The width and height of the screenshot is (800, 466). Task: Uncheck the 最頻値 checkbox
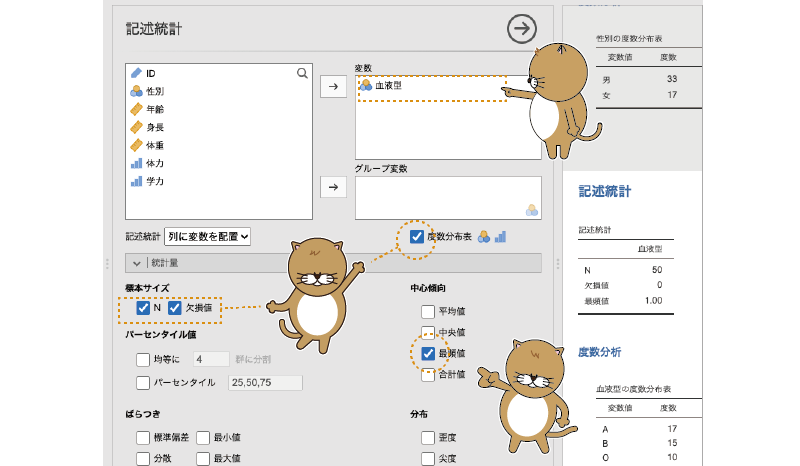pyautogui.click(x=428, y=353)
